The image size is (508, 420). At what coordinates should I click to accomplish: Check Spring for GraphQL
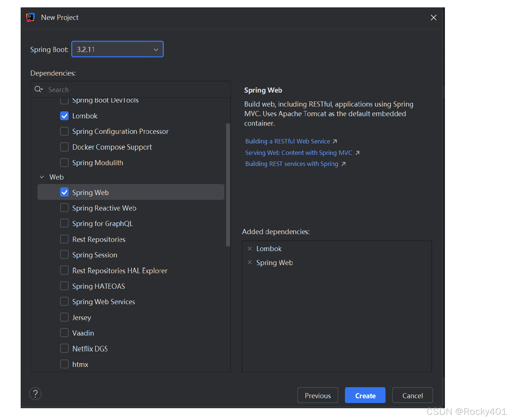coord(64,223)
